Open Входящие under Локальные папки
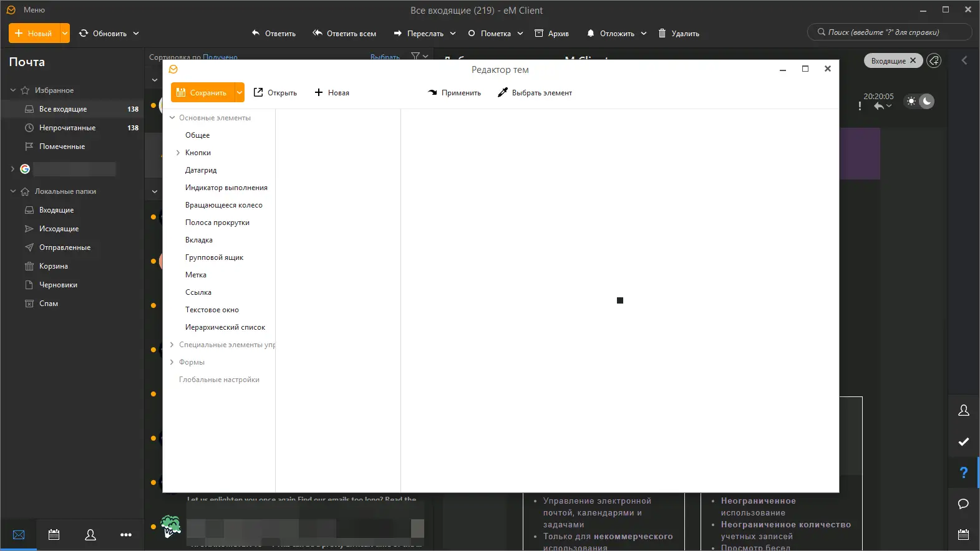 (x=72, y=210)
